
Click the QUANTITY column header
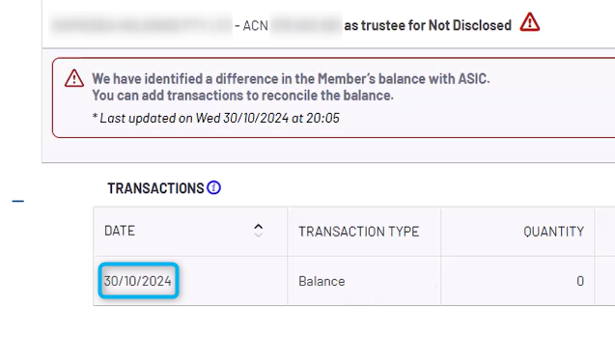pyautogui.click(x=553, y=232)
